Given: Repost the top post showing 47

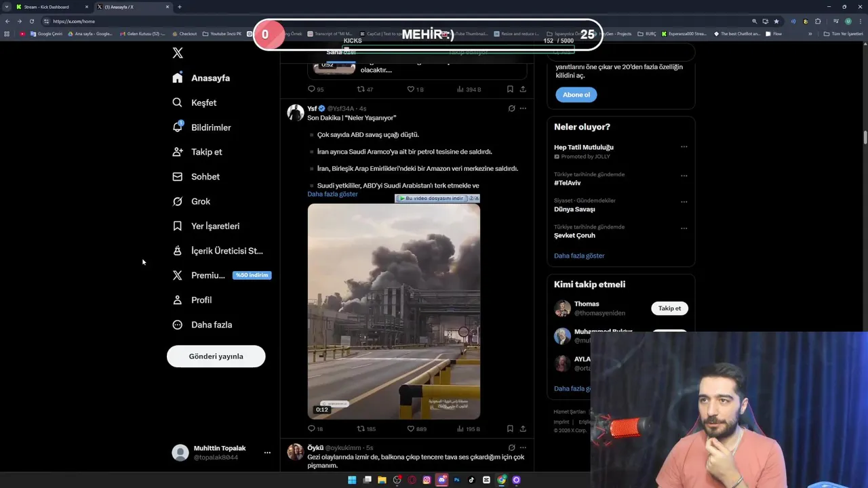Looking at the screenshot, I should (365, 89).
